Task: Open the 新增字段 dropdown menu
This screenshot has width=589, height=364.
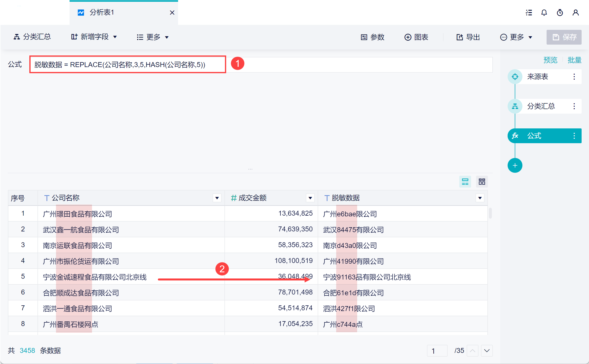Action: [94, 37]
